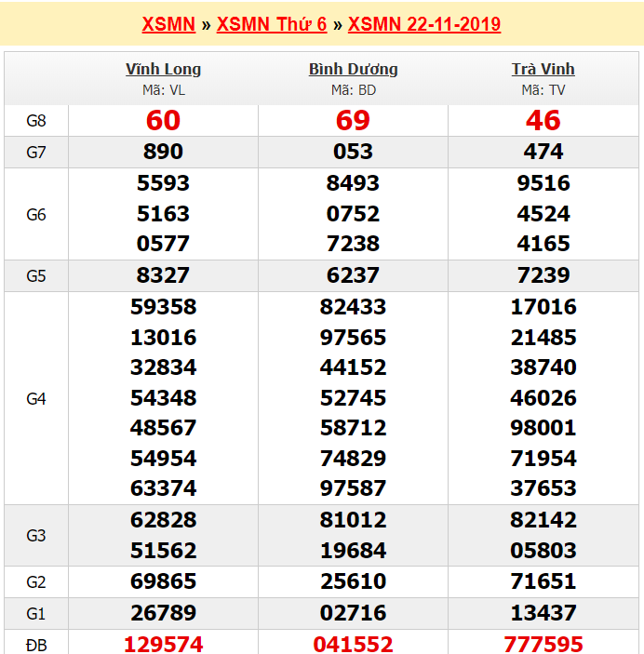
Task: Open the XSMN breadcrumb link
Action: coord(168,24)
